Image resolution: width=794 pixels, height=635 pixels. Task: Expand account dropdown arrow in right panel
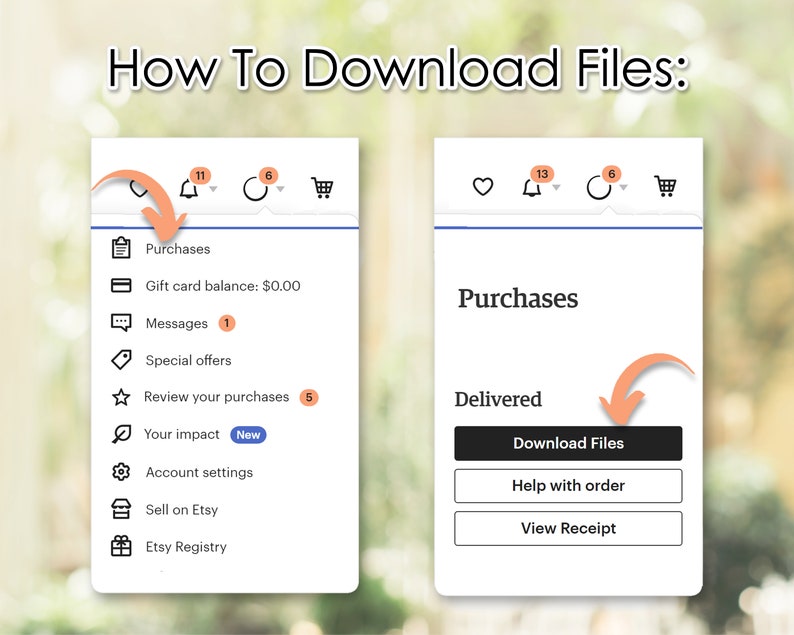coord(623,187)
